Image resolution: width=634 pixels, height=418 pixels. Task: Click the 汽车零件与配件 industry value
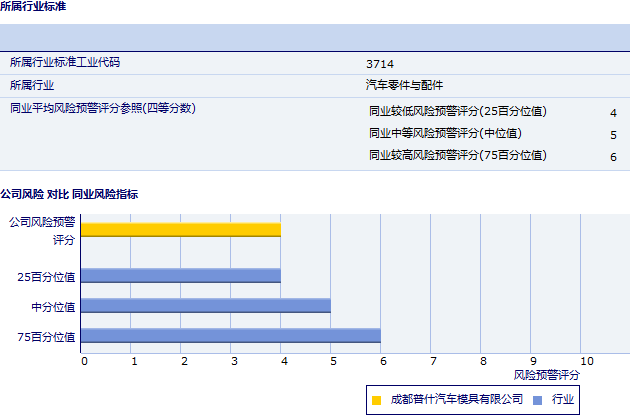[x=404, y=85]
